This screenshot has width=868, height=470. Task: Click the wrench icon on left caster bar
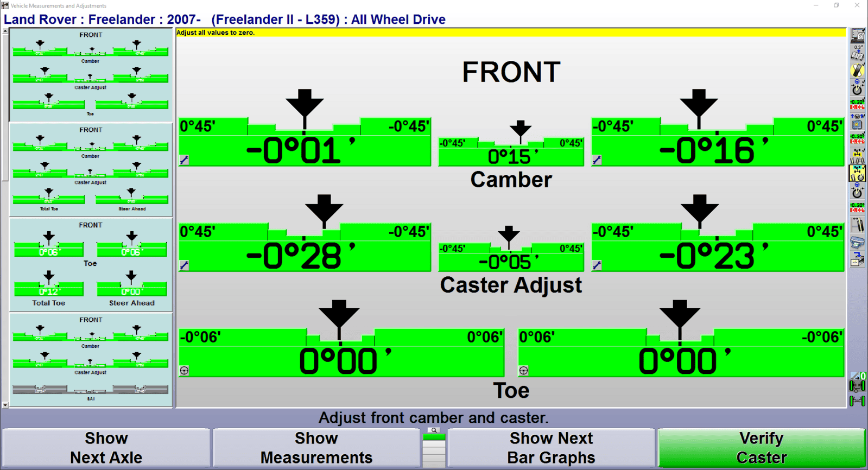[x=185, y=265]
